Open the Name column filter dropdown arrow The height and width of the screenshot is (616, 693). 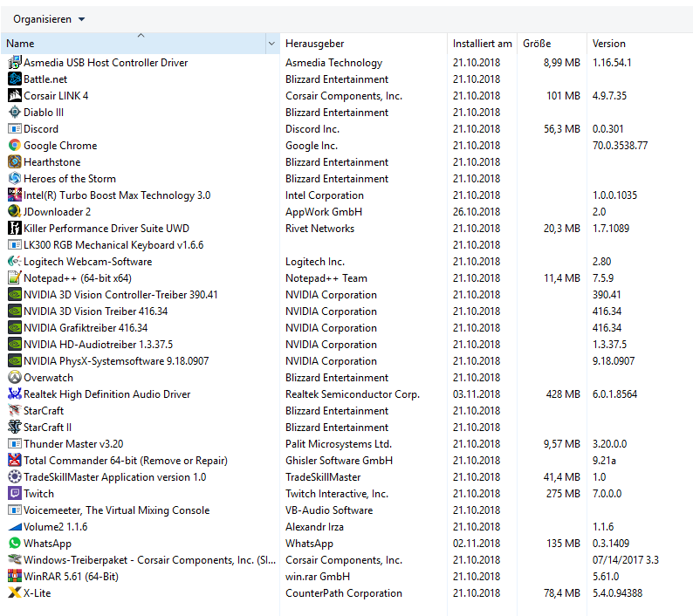click(x=271, y=44)
